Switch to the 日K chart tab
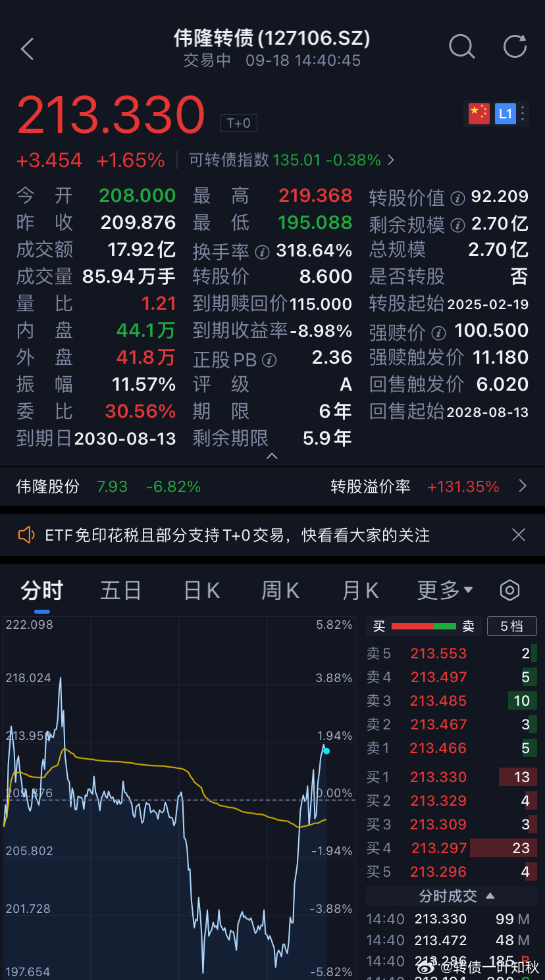 pos(201,590)
